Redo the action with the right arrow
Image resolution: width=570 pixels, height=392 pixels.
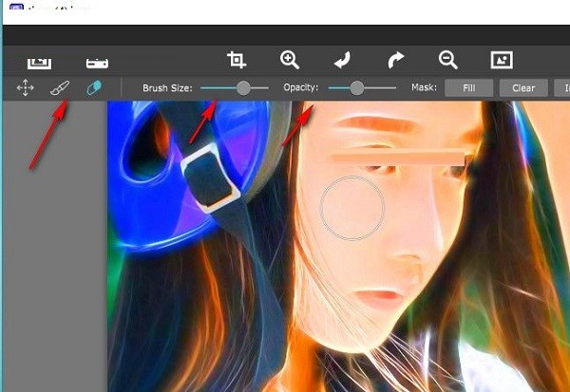(x=395, y=61)
